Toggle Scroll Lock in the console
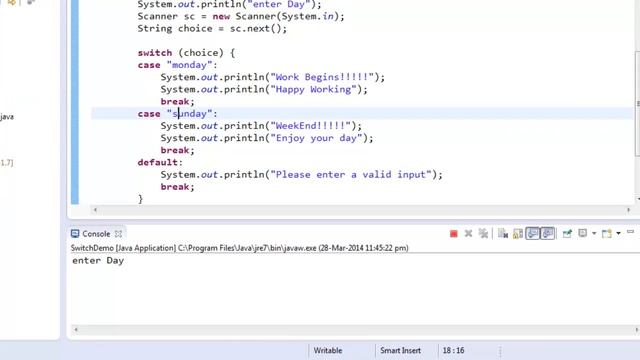The image size is (640, 360). (x=518, y=233)
